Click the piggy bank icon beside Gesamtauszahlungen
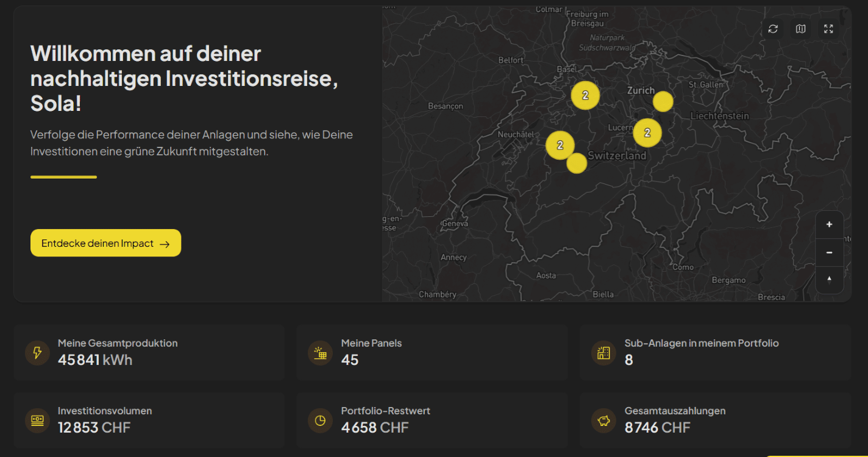The image size is (868, 457). [x=603, y=420]
